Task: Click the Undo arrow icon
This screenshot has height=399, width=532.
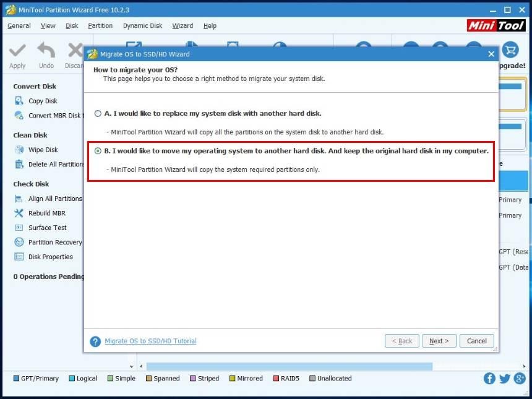Action: [46, 51]
